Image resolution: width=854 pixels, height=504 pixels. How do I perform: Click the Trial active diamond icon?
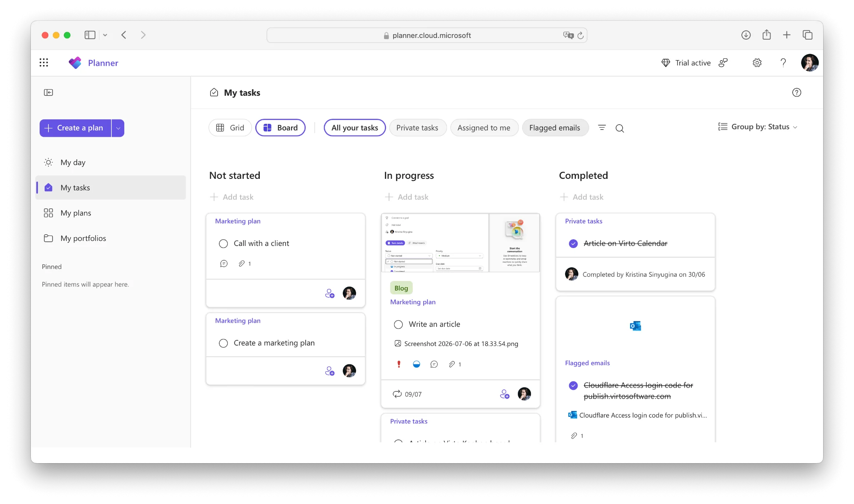[666, 63]
